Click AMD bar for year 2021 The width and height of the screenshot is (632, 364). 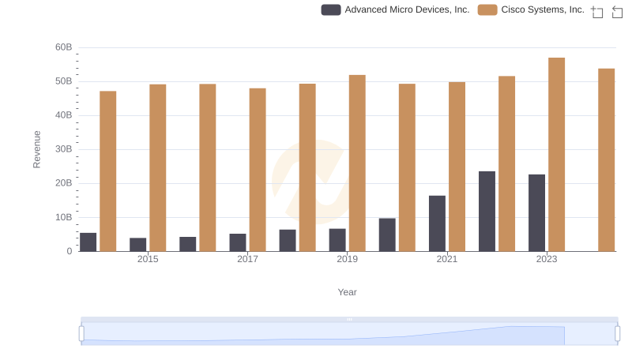(437, 223)
